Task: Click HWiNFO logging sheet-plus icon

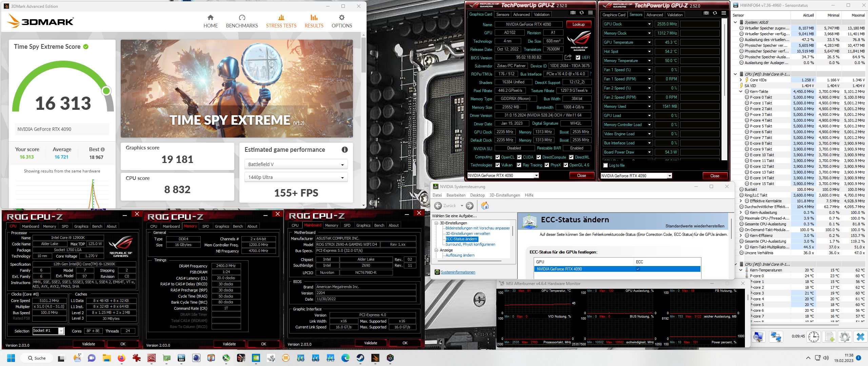Action: (x=829, y=337)
